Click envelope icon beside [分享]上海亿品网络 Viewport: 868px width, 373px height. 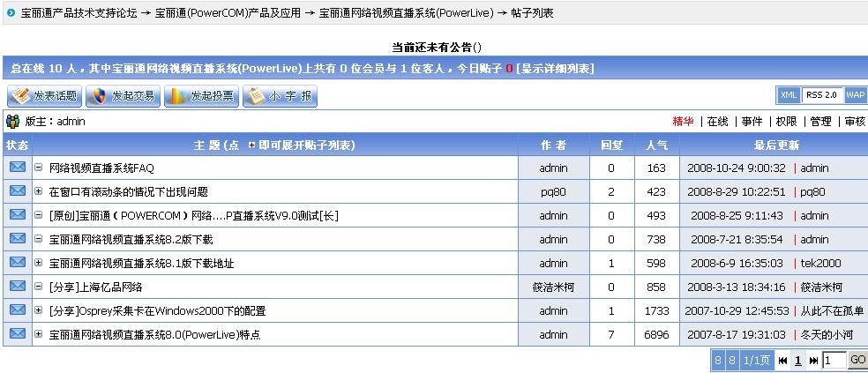tap(18, 287)
